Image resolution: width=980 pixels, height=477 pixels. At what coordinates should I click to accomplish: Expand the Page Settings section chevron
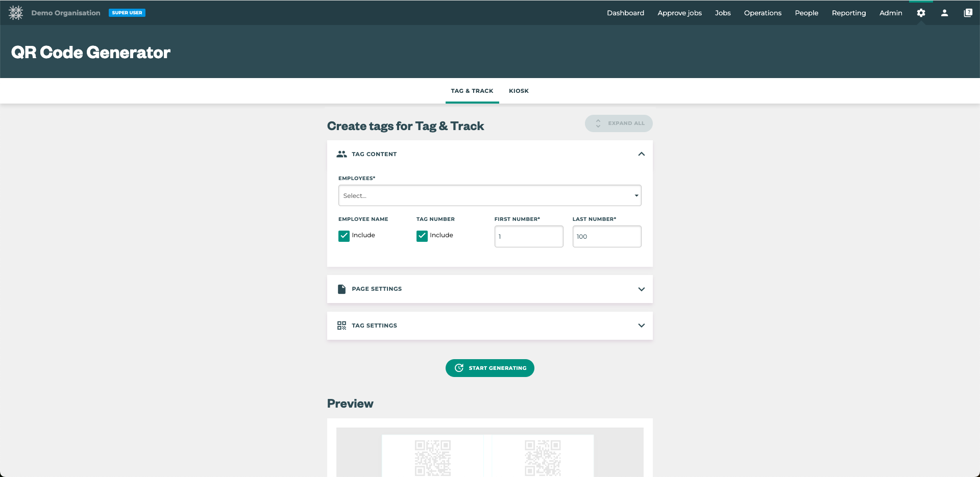coord(641,289)
